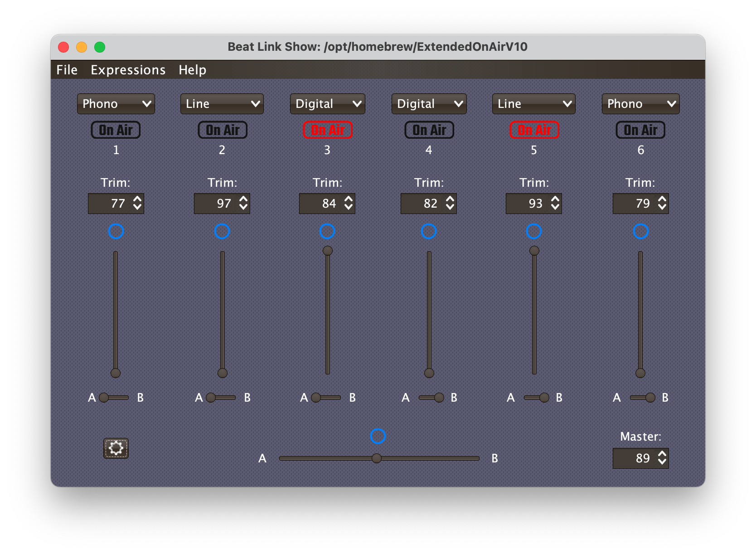Click Master level stepper arrows
Viewport: 756px width, 554px height.
click(x=663, y=458)
